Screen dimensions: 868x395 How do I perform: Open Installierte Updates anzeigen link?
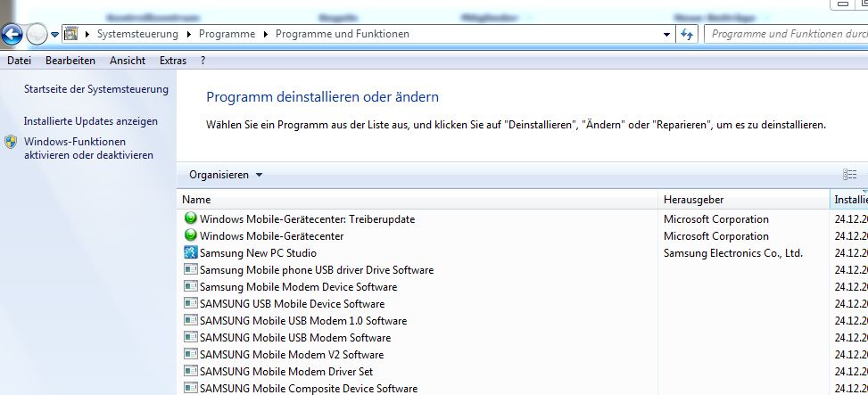[x=91, y=121]
